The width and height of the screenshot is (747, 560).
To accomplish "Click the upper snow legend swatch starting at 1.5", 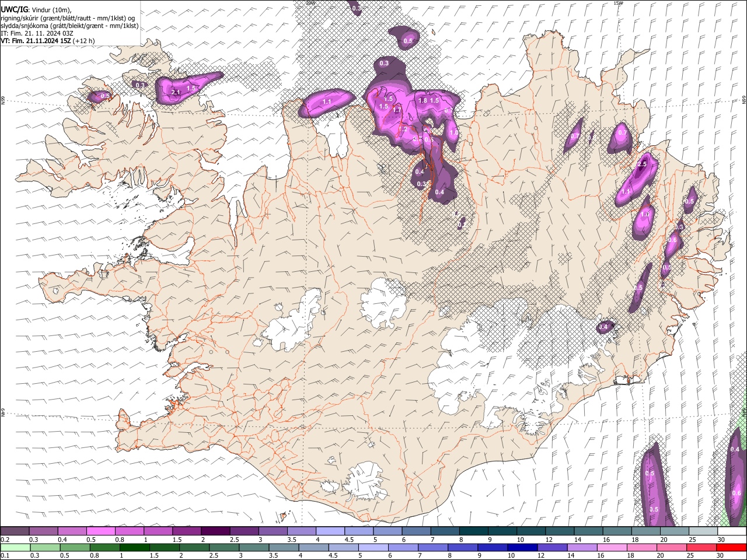I will coord(187,531).
